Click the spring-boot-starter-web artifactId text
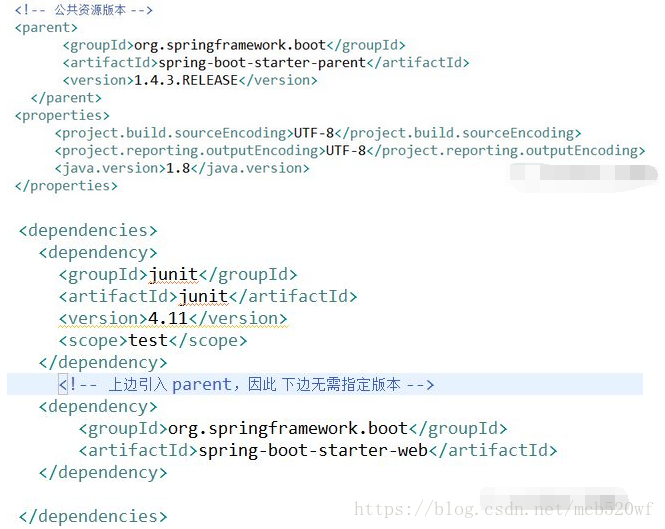The image size is (665, 529). point(313,451)
